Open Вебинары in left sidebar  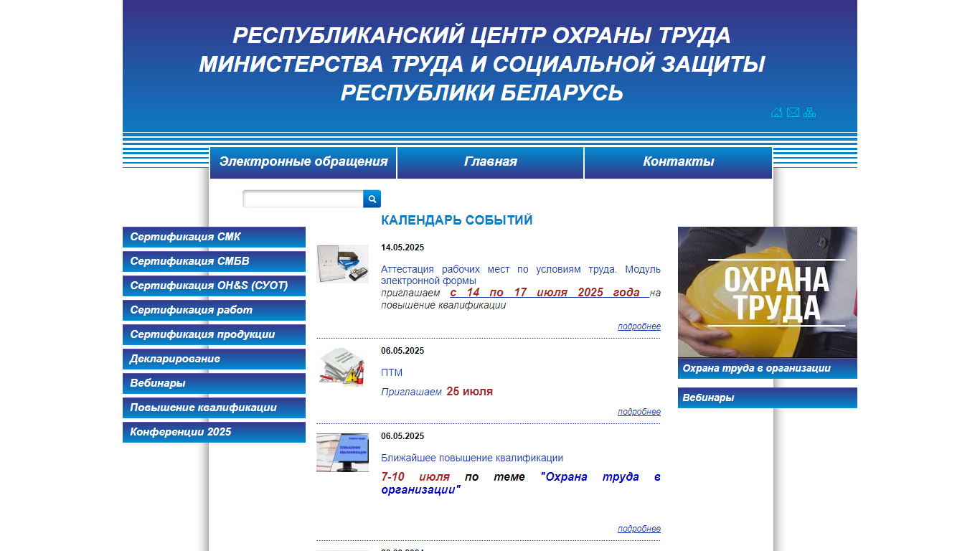pyautogui.click(x=214, y=384)
